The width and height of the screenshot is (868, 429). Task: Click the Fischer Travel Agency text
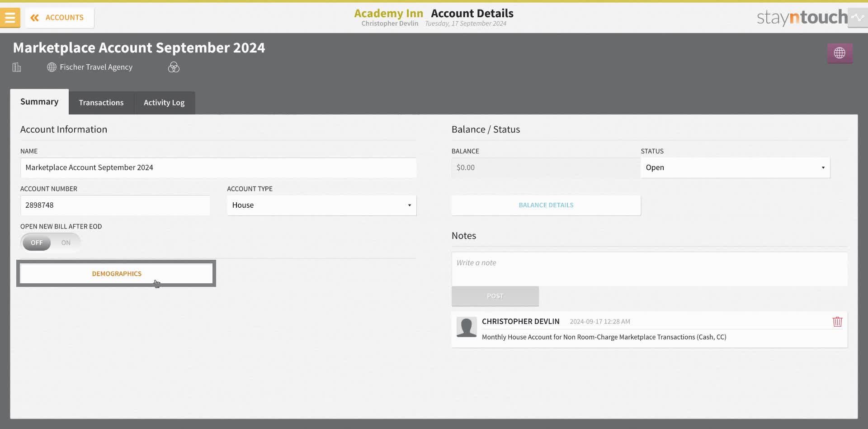tap(96, 67)
